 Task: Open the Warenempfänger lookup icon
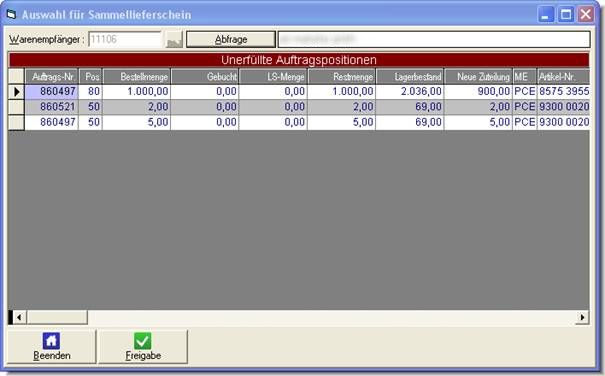coord(174,39)
